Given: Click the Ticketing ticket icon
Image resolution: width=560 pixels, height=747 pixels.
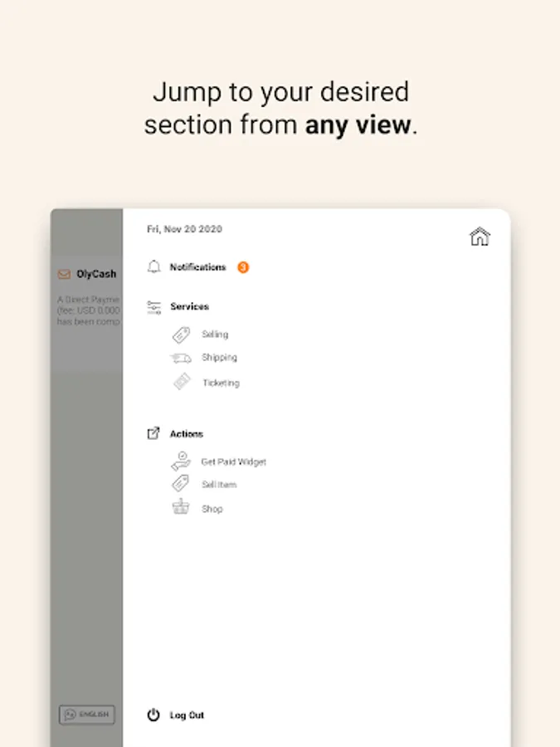Looking at the screenshot, I should [x=182, y=382].
